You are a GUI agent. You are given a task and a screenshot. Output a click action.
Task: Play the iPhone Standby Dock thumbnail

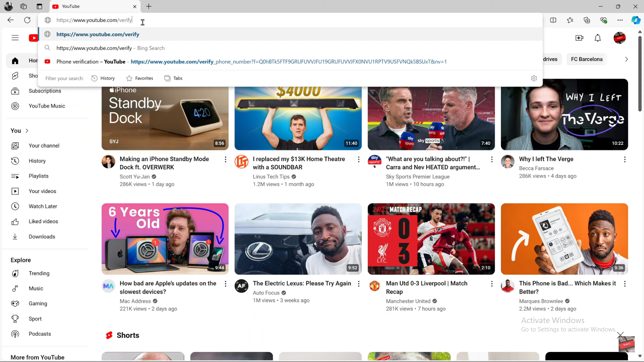click(165, 118)
